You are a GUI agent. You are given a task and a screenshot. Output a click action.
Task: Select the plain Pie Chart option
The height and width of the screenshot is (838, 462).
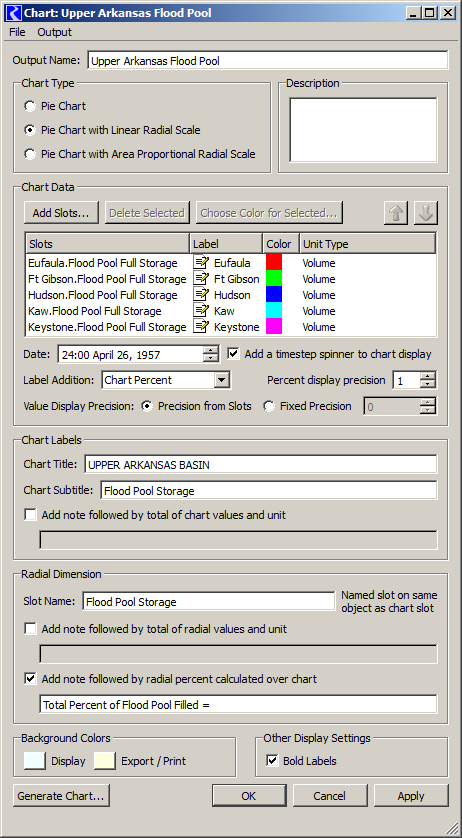(30, 106)
